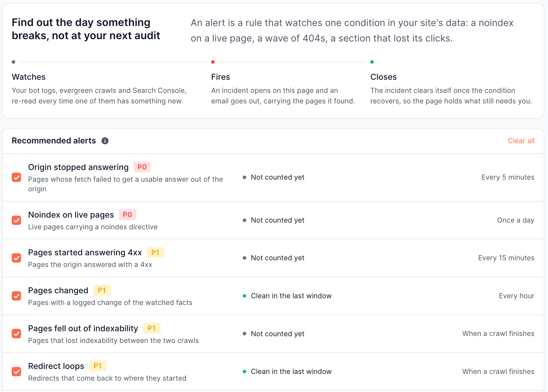Select the Noindex on live pages title
This screenshot has width=548, height=392.
pos(71,215)
